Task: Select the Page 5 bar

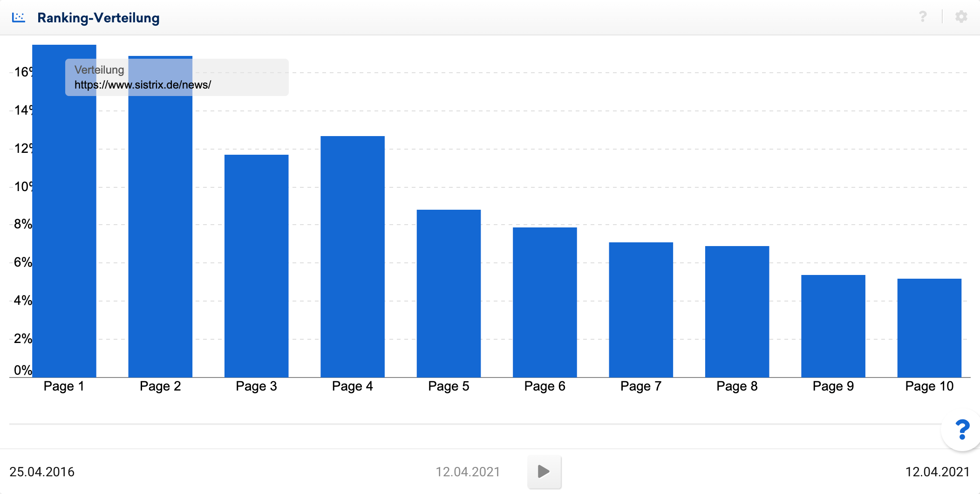Action: click(449, 293)
